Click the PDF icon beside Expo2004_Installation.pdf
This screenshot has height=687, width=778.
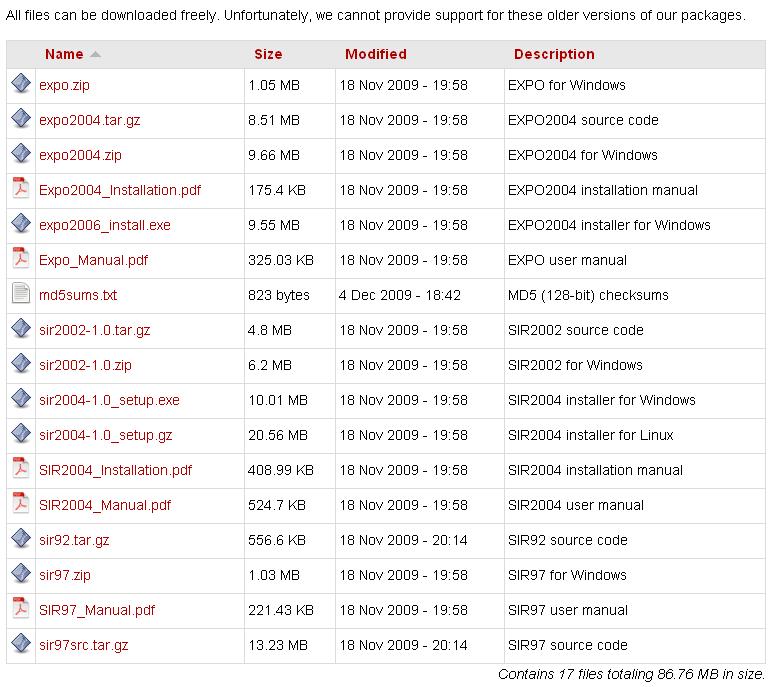pos(21,189)
